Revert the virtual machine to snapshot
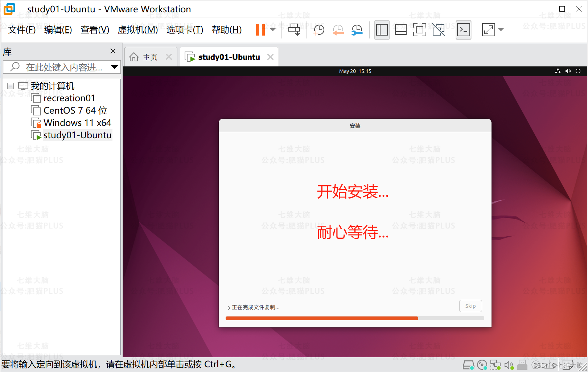Image resolution: width=588 pixels, height=372 pixels. coord(338,30)
